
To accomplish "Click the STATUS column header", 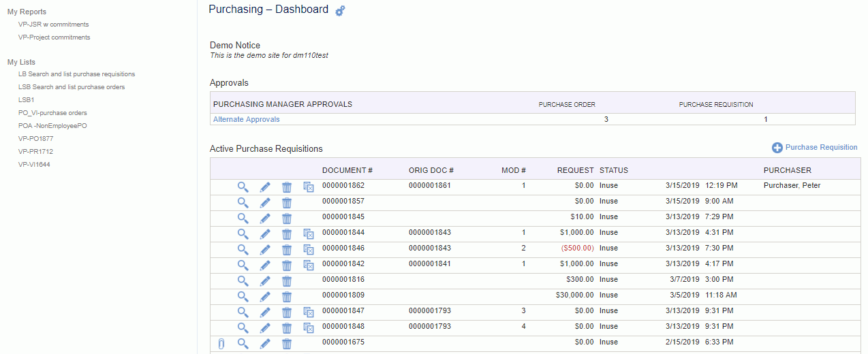I will pyautogui.click(x=614, y=170).
